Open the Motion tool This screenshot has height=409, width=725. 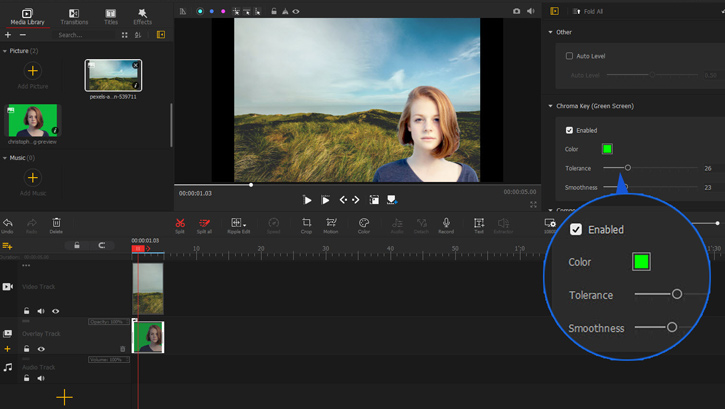point(330,223)
